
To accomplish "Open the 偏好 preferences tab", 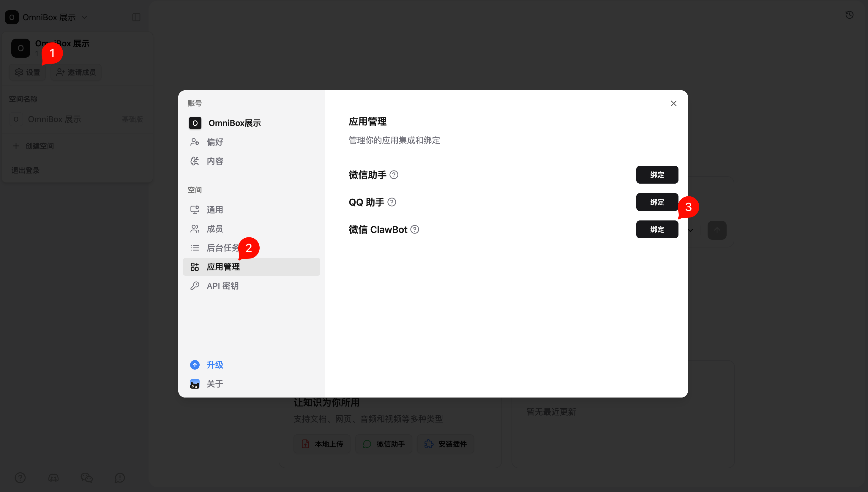I will pyautogui.click(x=215, y=142).
